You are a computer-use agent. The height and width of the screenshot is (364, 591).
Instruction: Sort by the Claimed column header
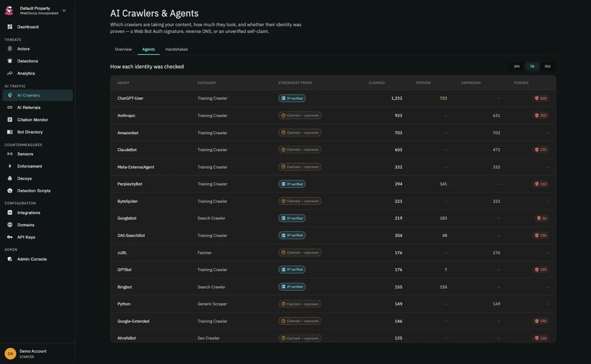coord(377,83)
